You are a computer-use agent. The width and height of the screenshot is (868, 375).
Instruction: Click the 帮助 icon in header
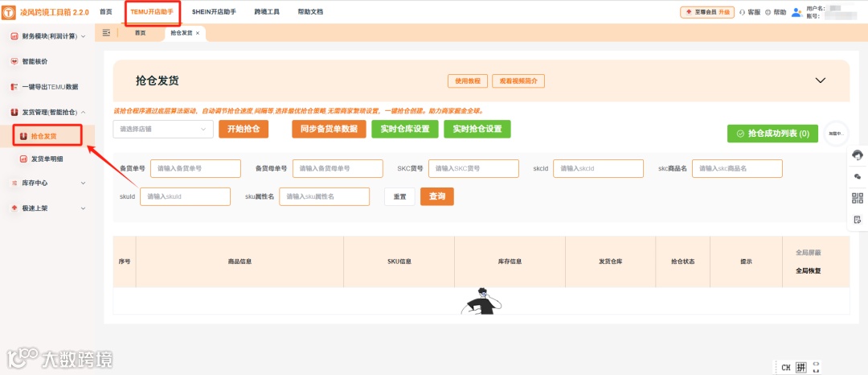point(768,12)
